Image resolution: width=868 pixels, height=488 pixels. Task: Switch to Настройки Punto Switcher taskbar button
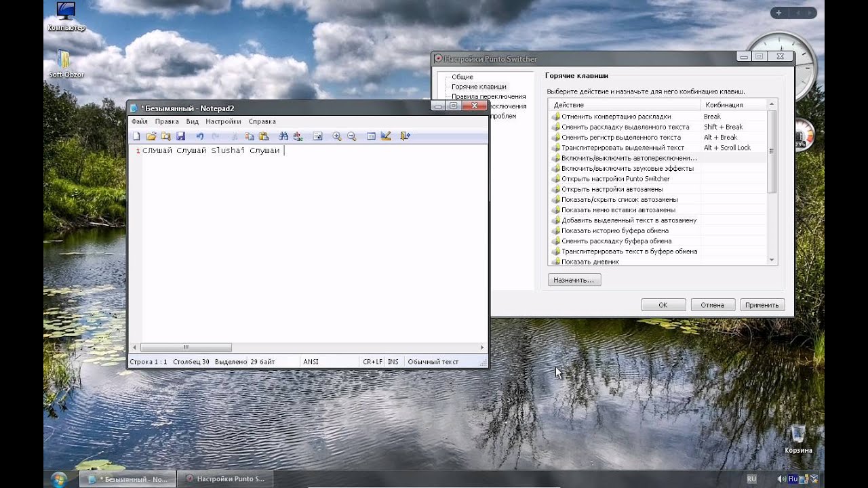click(225, 479)
